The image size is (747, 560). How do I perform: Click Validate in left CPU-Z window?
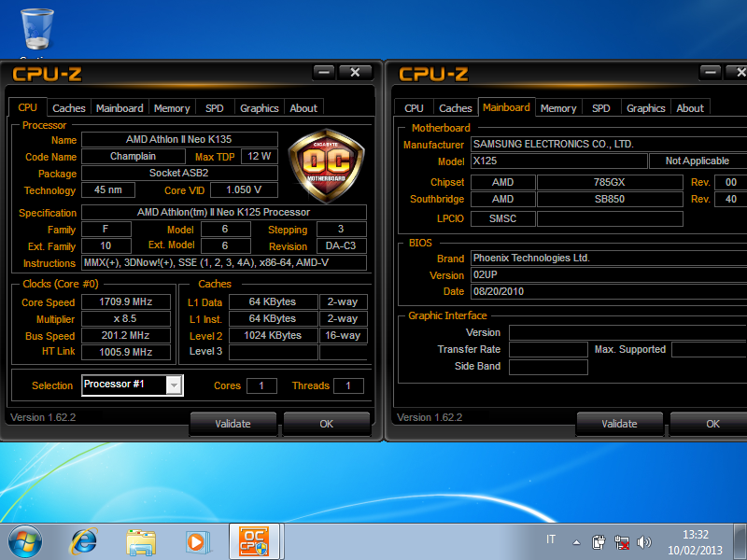[x=233, y=424]
